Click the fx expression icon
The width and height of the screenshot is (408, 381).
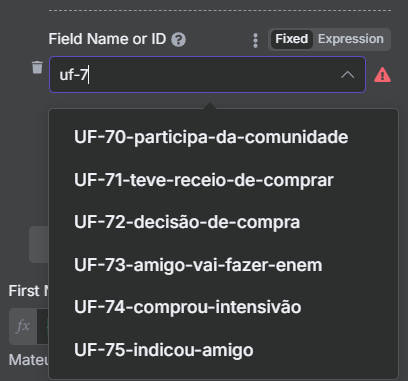[23, 326]
